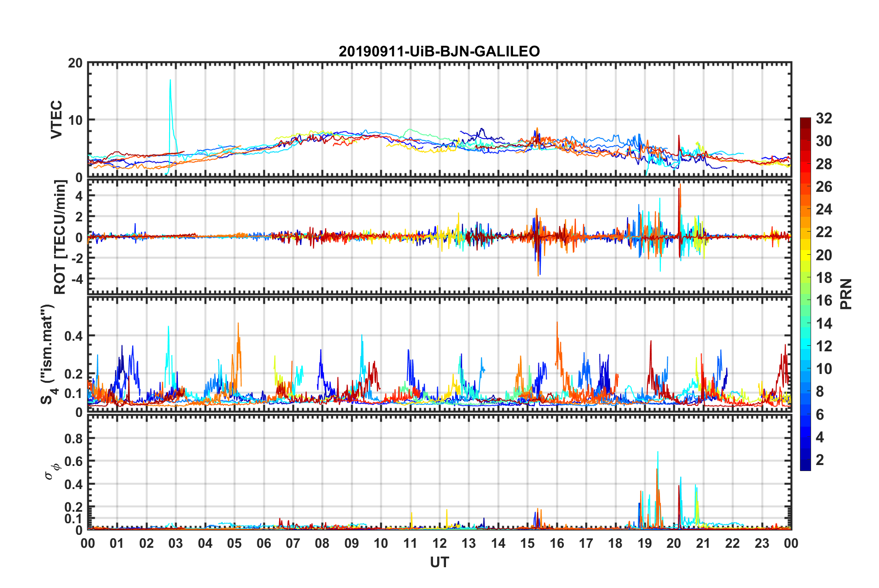Click S4 axis tick 0.4
The image size is (879, 588).
tap(73, 336)
